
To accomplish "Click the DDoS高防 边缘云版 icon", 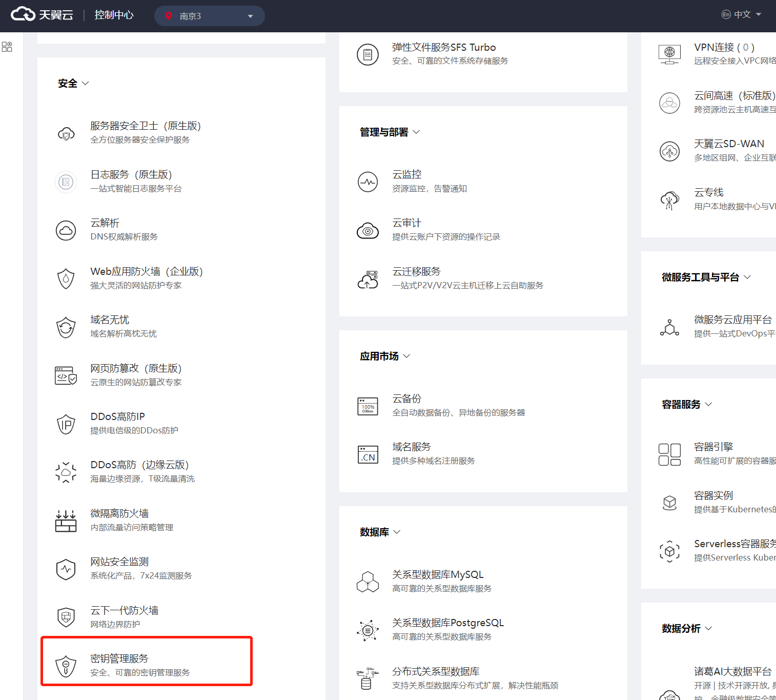I will click(66, 472).
